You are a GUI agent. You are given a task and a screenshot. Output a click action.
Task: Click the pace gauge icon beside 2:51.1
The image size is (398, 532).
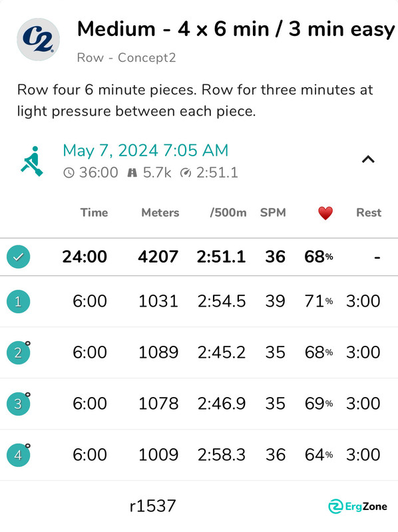pos(186,173)
